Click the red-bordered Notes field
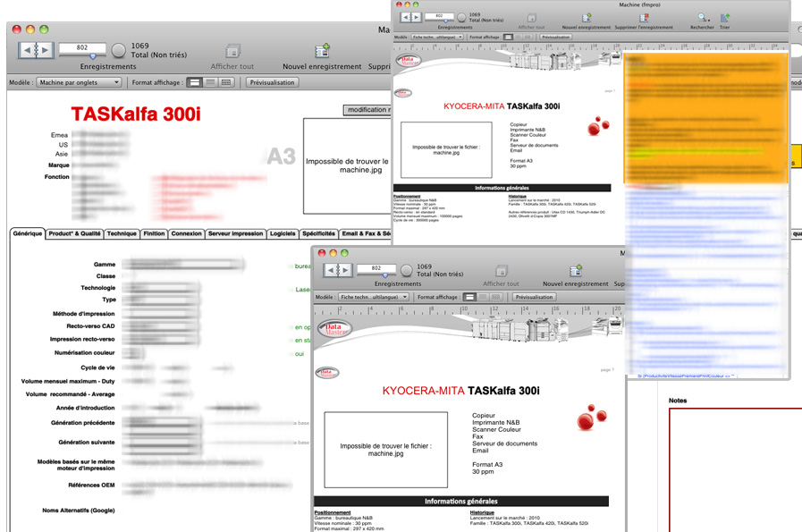The width and height of the screenshot is (802, 532). click(736, 469)
